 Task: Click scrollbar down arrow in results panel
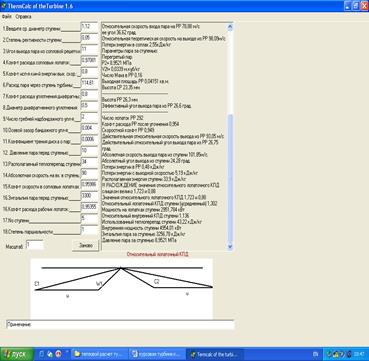[230, 246]
